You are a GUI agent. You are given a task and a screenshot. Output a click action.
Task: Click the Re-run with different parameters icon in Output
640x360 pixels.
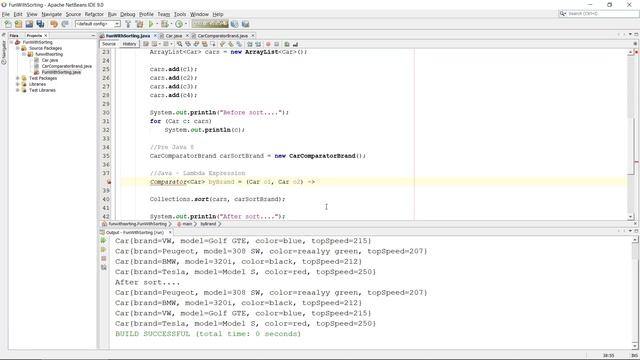(104, 249)
